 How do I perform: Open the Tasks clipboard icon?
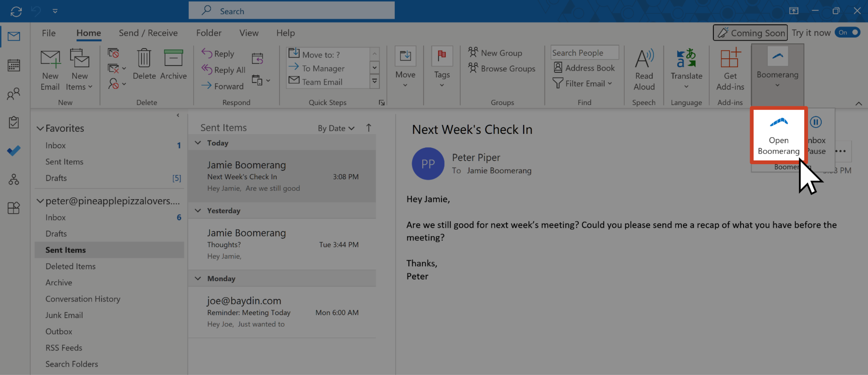tap(14, 122)
